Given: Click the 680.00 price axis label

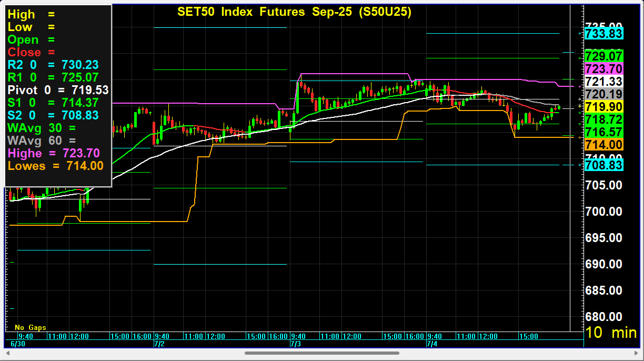Looking at the screenshot, I should click(x=604, y=317).
